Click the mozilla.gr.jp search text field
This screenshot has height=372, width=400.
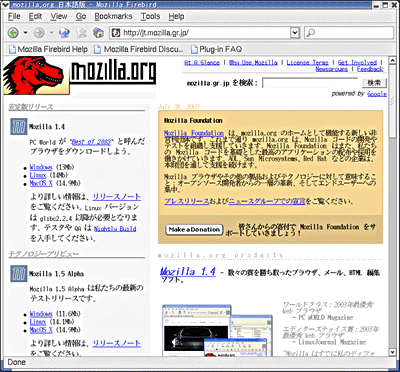(x=310, y=83)
